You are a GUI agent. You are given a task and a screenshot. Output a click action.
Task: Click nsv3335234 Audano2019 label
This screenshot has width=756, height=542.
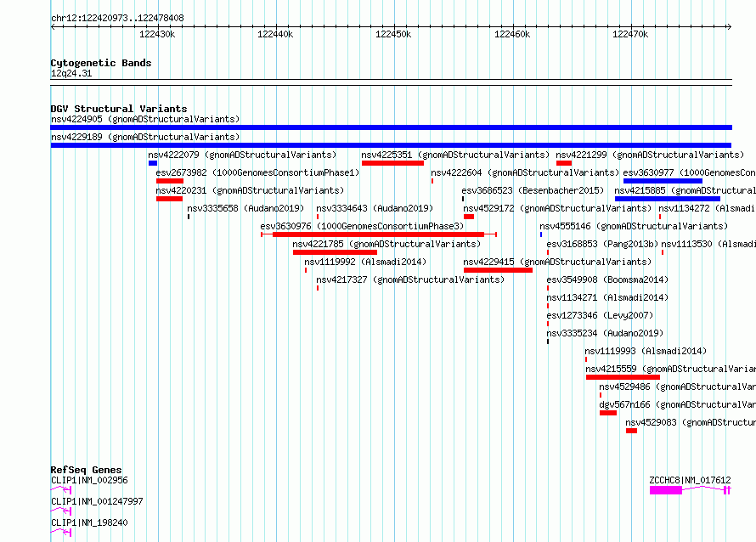tap(605, 333)
